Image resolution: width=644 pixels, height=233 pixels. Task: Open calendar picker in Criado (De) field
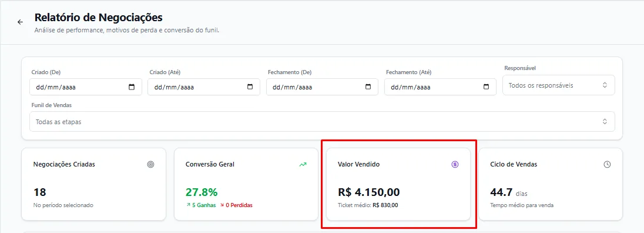pos(132,87)
